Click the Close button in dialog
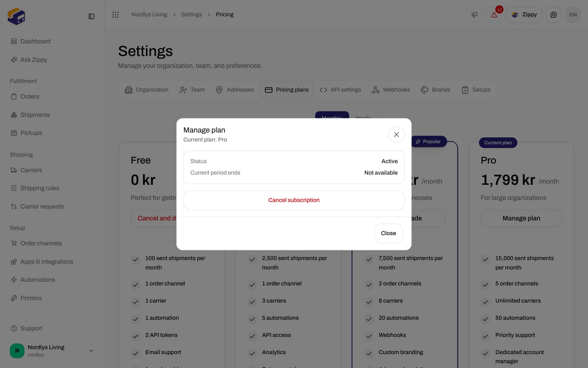Screen dimensions: 588x368 tap(388, 233)
